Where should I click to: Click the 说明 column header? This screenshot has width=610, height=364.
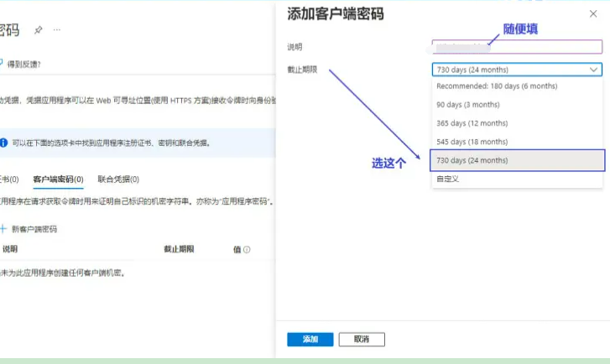tap(10, 249)
